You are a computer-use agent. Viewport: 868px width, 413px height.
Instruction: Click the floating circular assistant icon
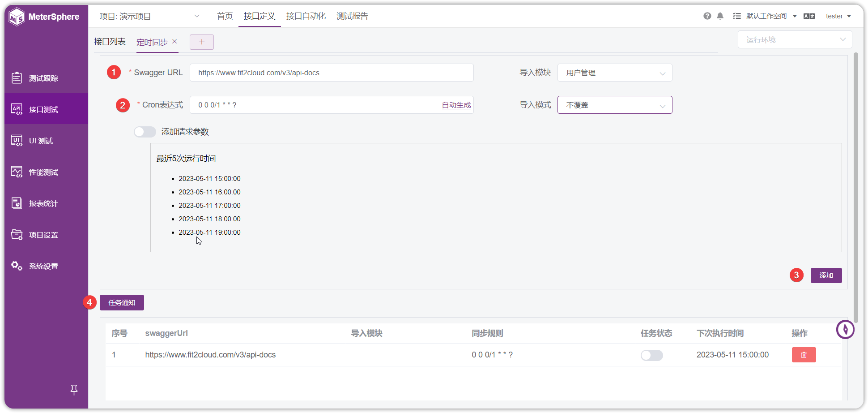tap(845, 330)
